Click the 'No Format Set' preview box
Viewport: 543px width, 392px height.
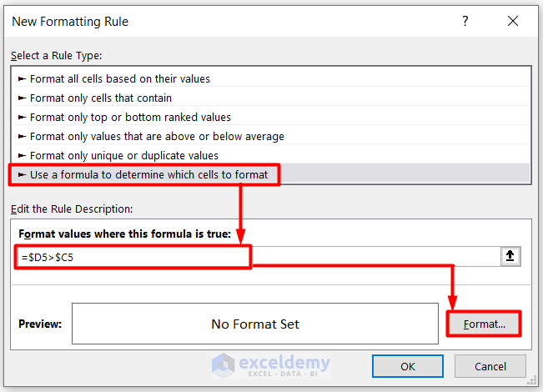click(x=254, y=324)
